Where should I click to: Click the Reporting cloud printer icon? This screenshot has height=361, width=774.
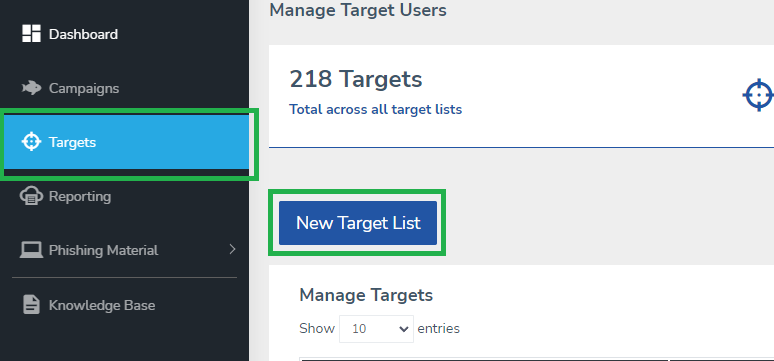[31, 197]
